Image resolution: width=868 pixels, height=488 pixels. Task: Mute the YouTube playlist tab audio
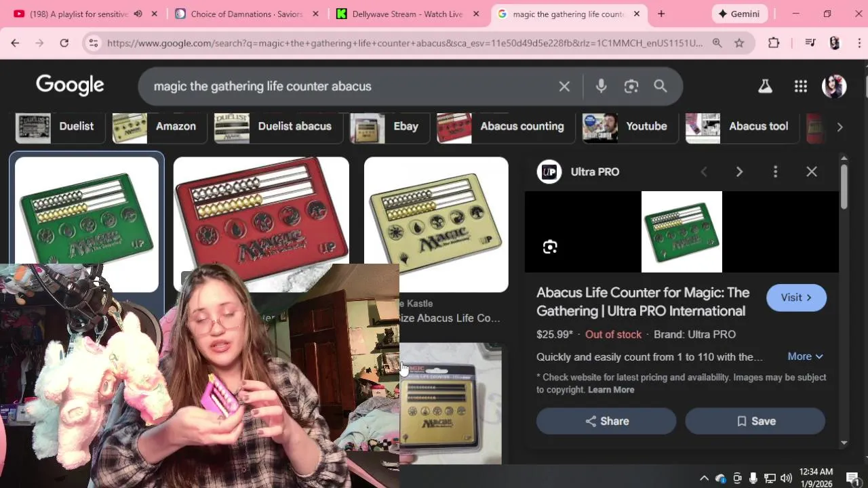[x=138, y=14]
